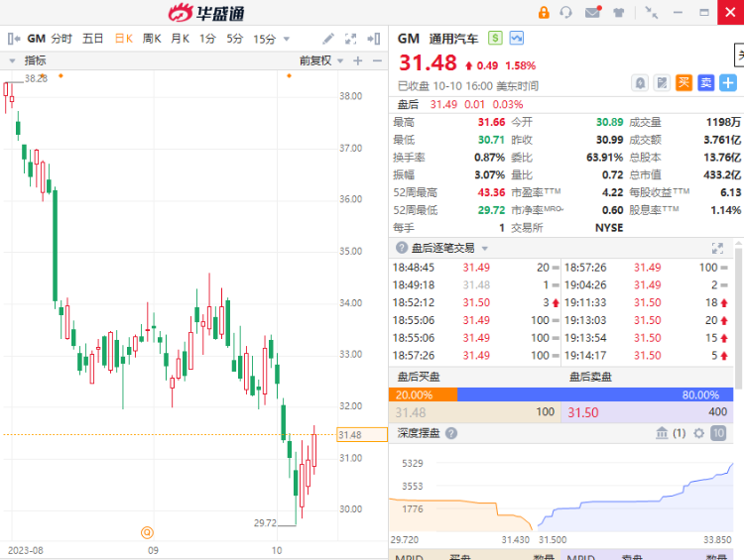This screenshot has height=560, width=744.
Task: Select the 1分 chart tab
Action: coord(207,39)
